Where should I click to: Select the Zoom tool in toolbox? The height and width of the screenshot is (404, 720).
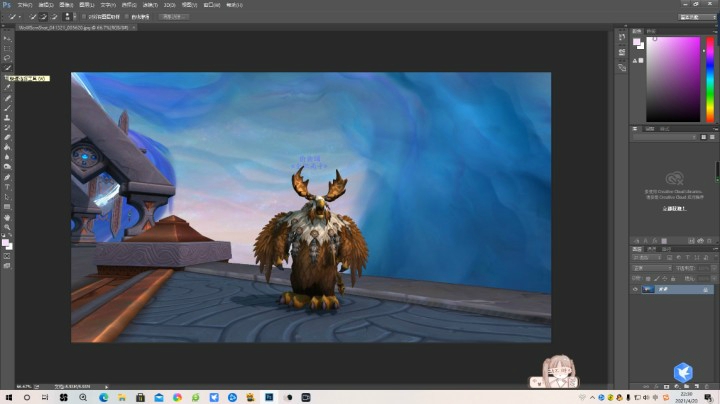(x=7, y=227)
